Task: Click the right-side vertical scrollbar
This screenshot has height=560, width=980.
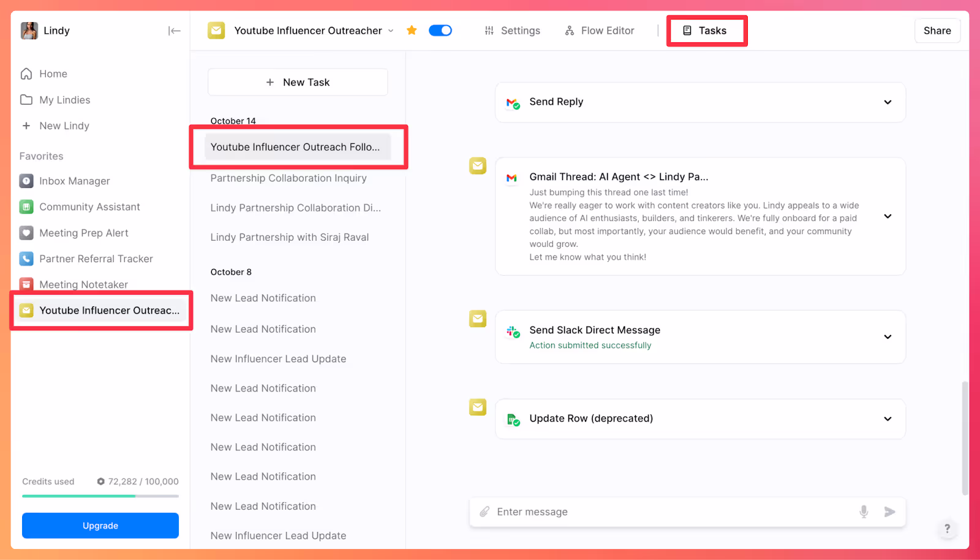Action: pos(965,438)
